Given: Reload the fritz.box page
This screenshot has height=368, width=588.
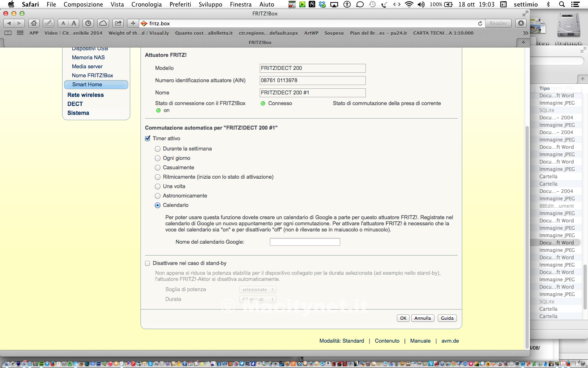Looking at the screenshot, I should pyautogui.click(x=480, y=23).
